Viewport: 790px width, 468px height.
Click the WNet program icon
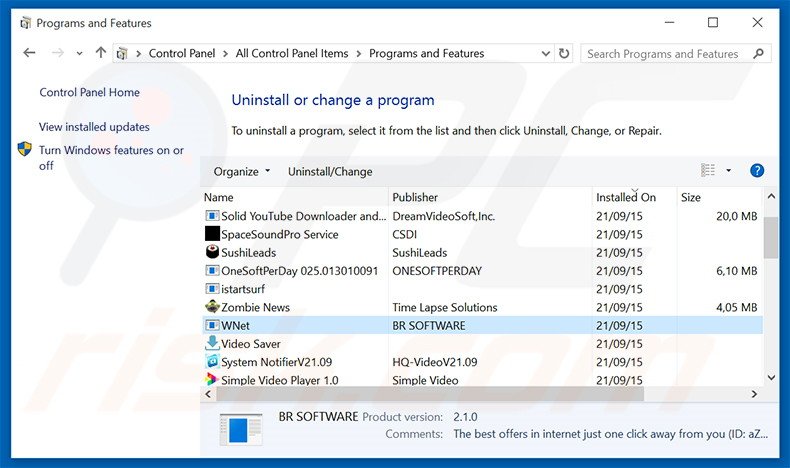point(212,325)
